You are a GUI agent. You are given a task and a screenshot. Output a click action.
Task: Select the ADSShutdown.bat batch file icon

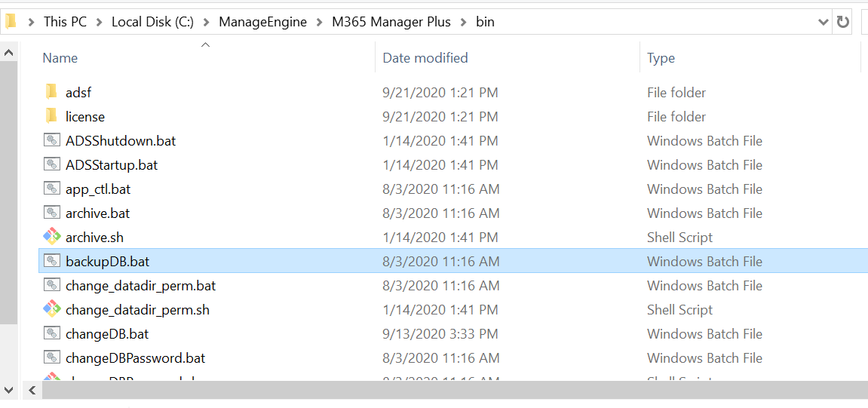tap(51, 140)
